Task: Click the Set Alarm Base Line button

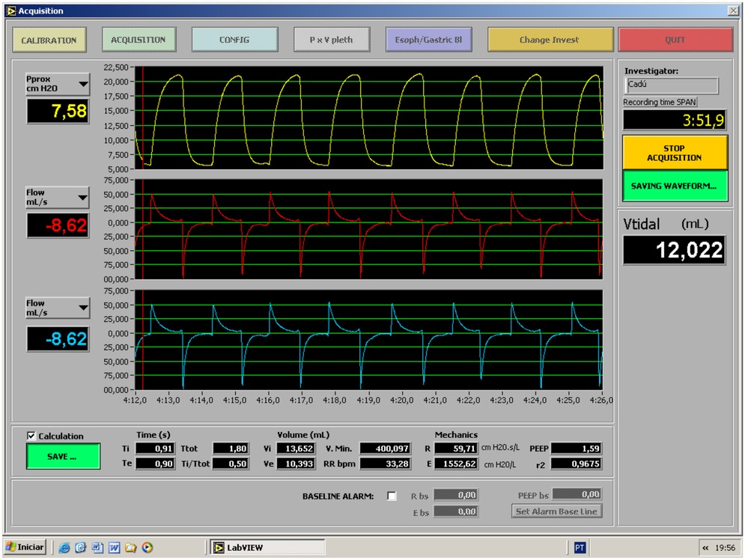Action: [557, 511]
